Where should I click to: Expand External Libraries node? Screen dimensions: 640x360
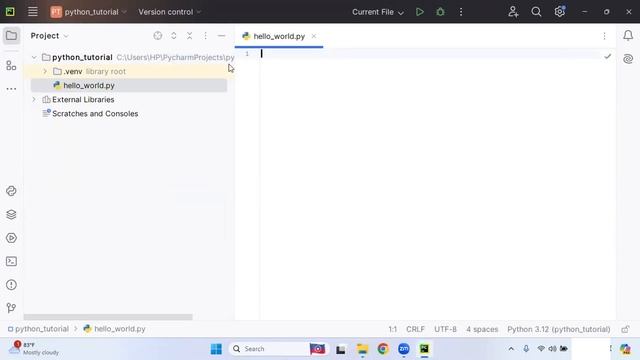click(34, 100)
